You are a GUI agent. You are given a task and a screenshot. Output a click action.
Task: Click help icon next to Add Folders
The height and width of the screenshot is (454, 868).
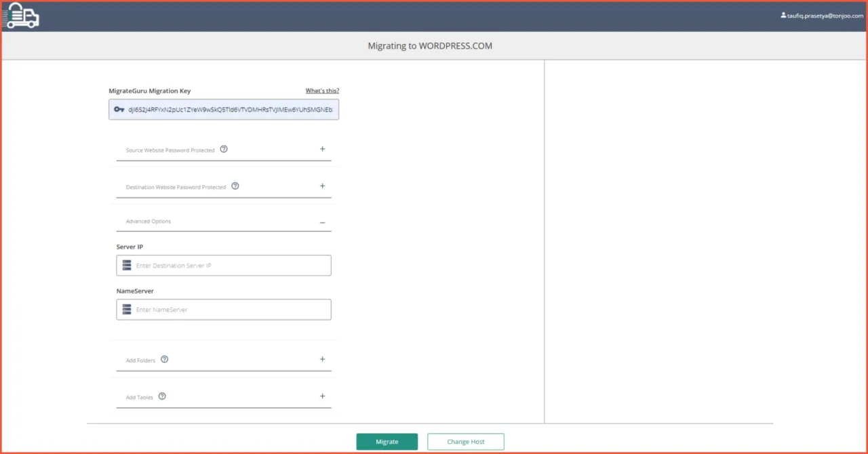tap(164, 359)
